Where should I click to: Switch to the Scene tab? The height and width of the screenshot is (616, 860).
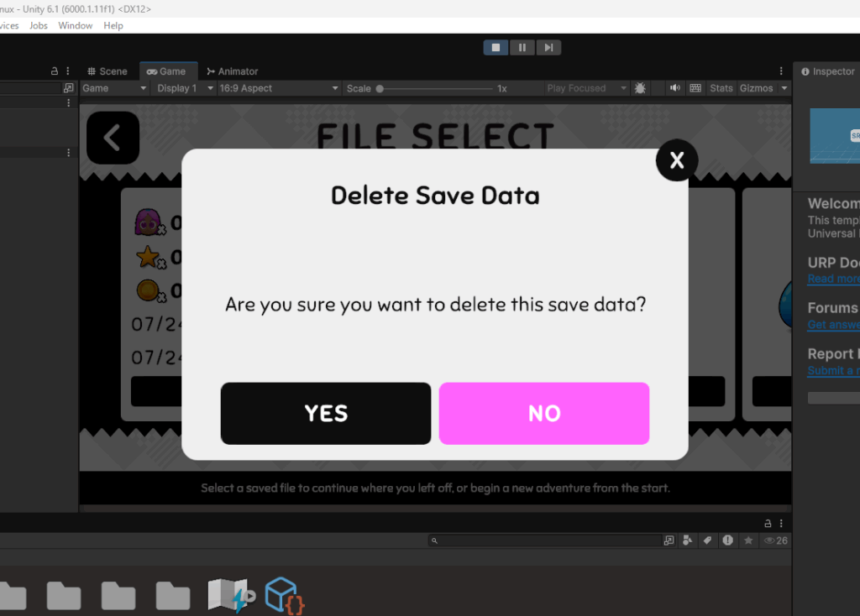[107, 71]
